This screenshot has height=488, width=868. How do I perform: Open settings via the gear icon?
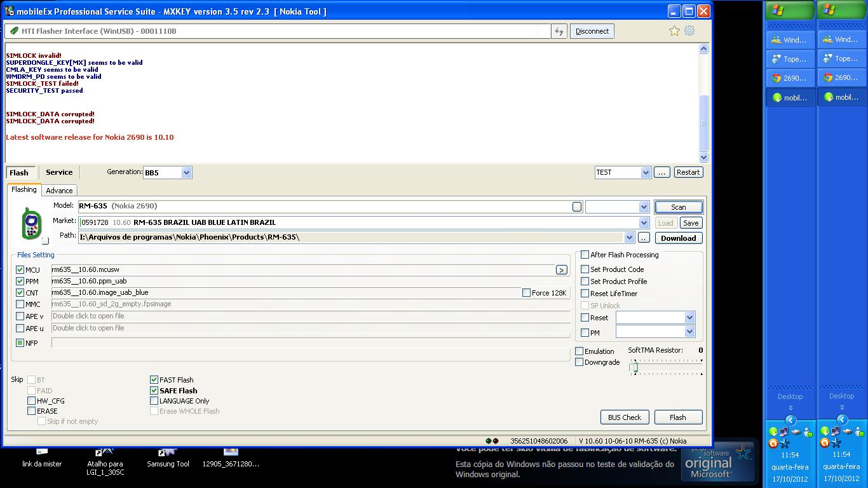pos(689,30)
